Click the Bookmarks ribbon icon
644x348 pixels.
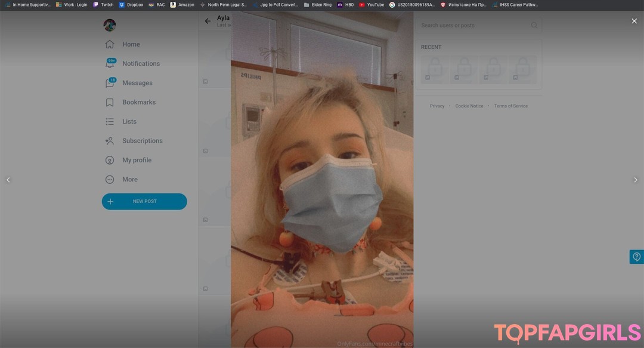[x=110, y=102]
